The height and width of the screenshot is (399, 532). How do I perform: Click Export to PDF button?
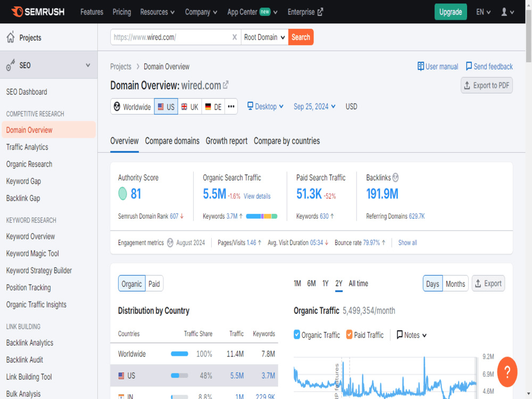pos(487,85)
